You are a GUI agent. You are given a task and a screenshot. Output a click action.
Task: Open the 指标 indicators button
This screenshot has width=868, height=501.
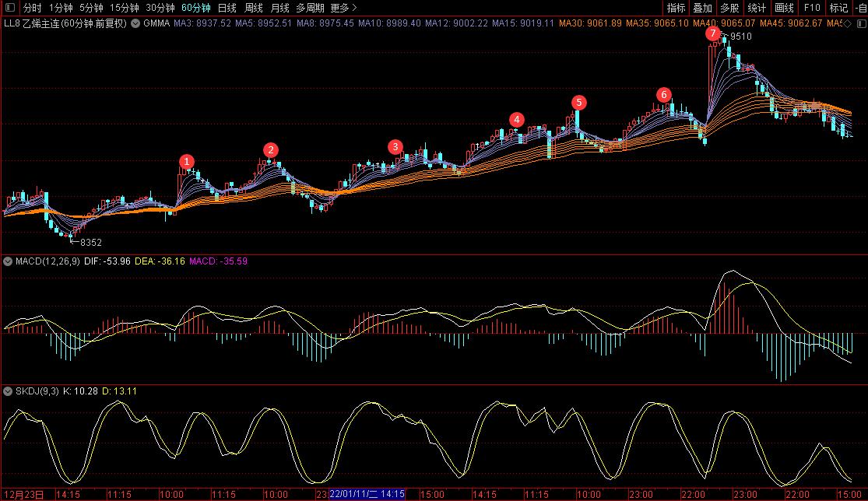[x=676, y=8]
